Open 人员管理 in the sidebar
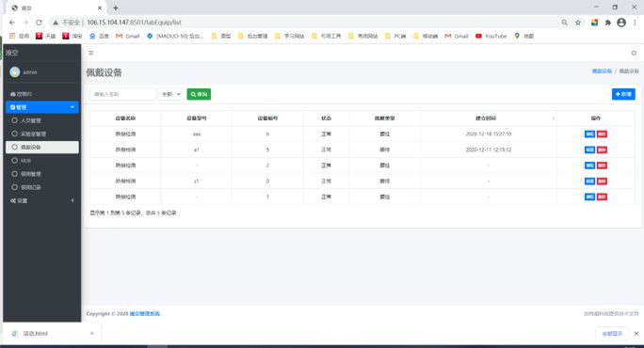Viewport: 644px width, 348px height. pos(42,120)
